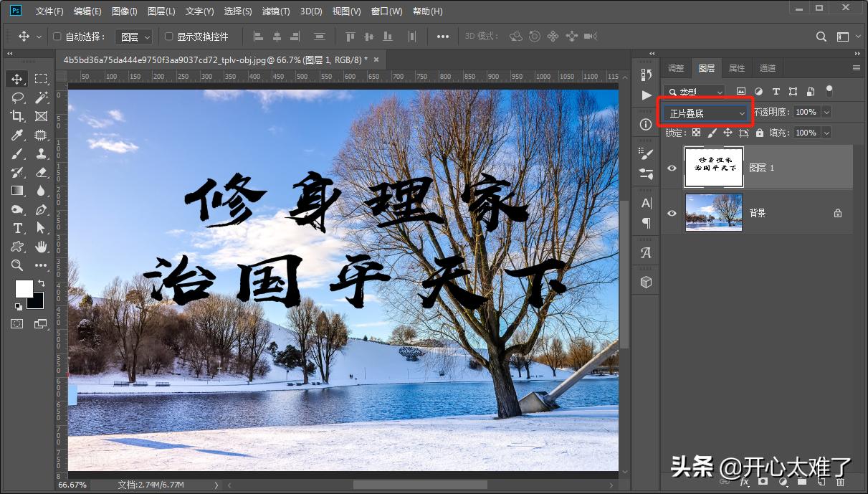Select the Crop tool

pos(16,115)
